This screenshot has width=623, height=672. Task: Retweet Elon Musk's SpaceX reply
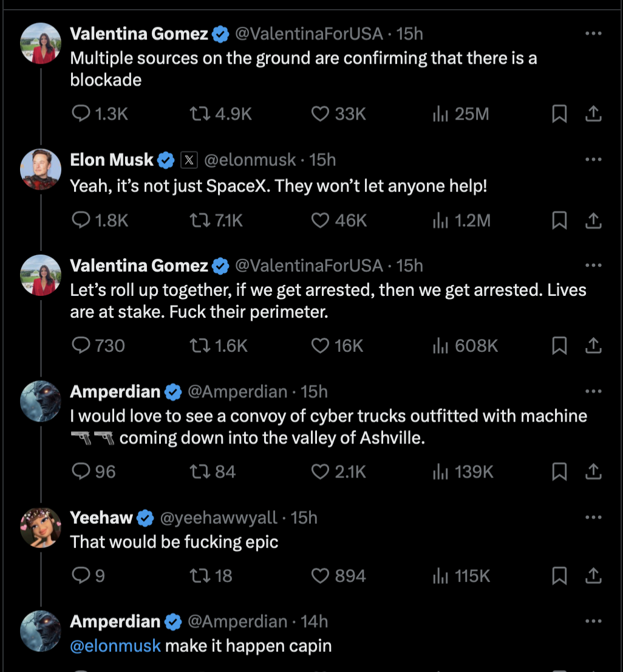tap(199, 221)
